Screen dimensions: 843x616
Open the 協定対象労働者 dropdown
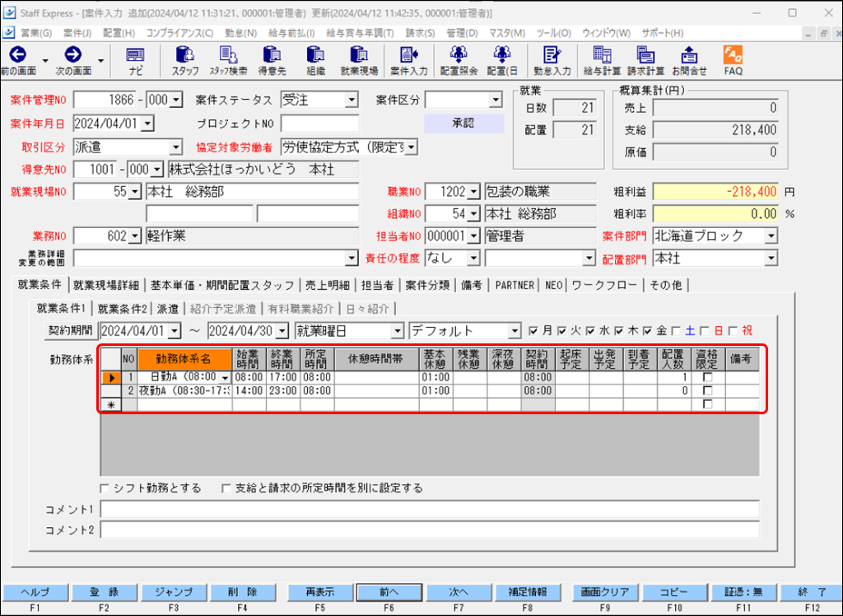click(412, 147)
